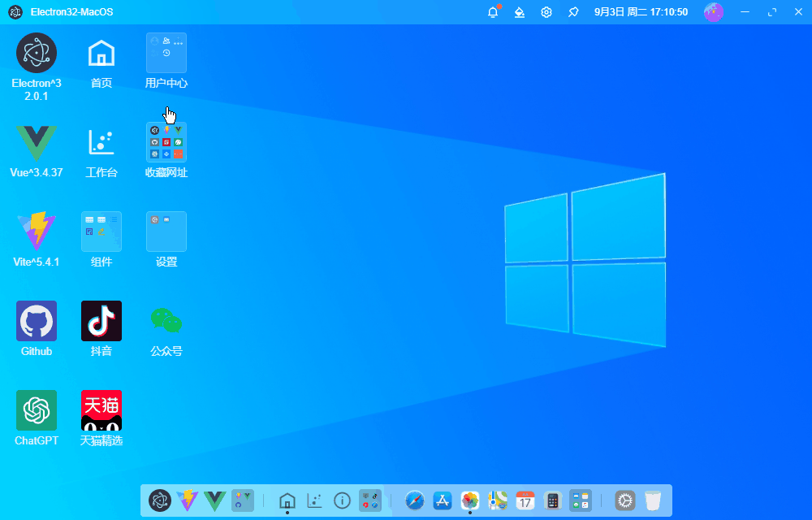Open the 用户中心 folder on desktop
The width and height of the screenshot is (812, 520).
166,53
